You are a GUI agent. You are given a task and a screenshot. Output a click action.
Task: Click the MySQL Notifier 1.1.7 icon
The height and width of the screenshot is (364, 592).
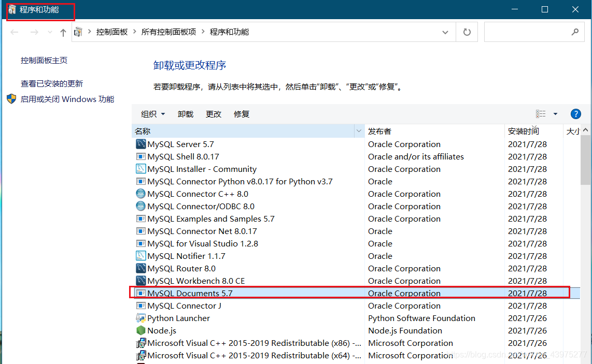[x=140, y=256]
